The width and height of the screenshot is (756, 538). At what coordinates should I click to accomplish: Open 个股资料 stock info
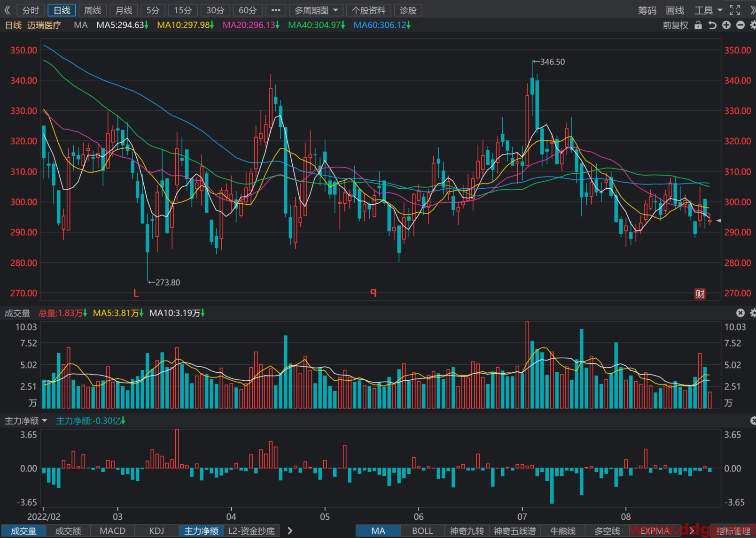369,10
